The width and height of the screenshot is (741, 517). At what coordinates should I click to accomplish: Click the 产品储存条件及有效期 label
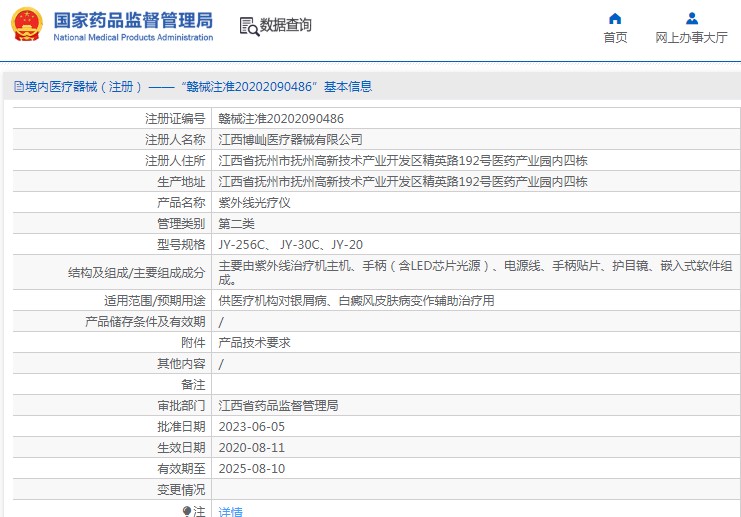point(145,322)
